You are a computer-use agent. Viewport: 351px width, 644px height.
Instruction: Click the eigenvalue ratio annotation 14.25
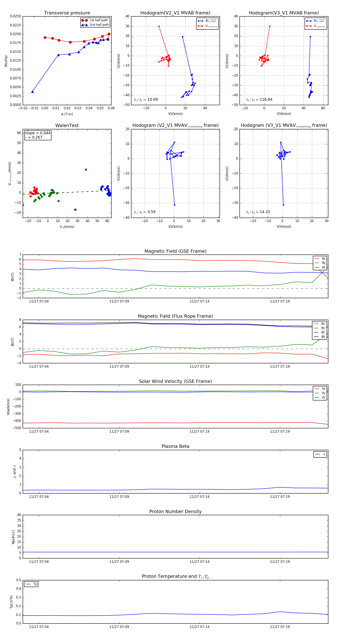258,212
